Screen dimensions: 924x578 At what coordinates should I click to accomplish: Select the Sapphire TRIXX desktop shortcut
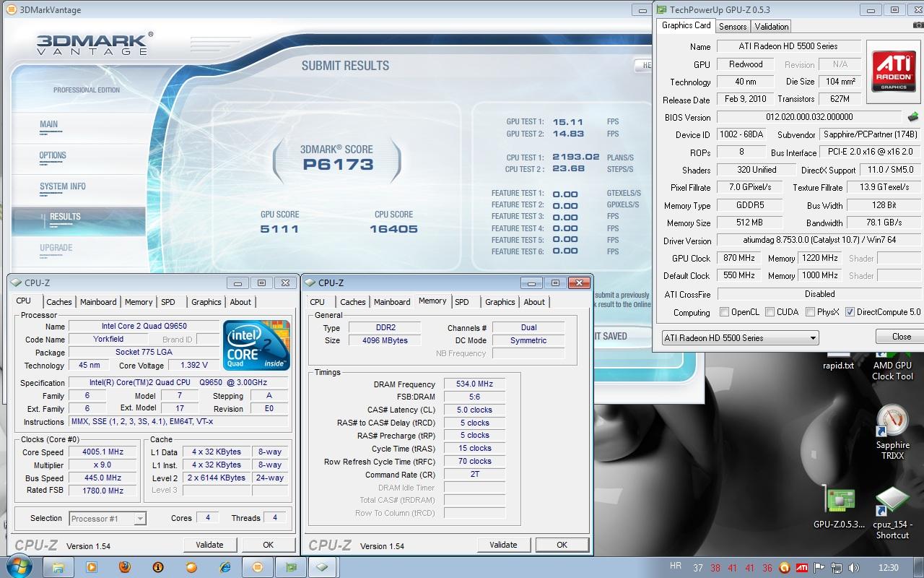(x=892, y=432)
